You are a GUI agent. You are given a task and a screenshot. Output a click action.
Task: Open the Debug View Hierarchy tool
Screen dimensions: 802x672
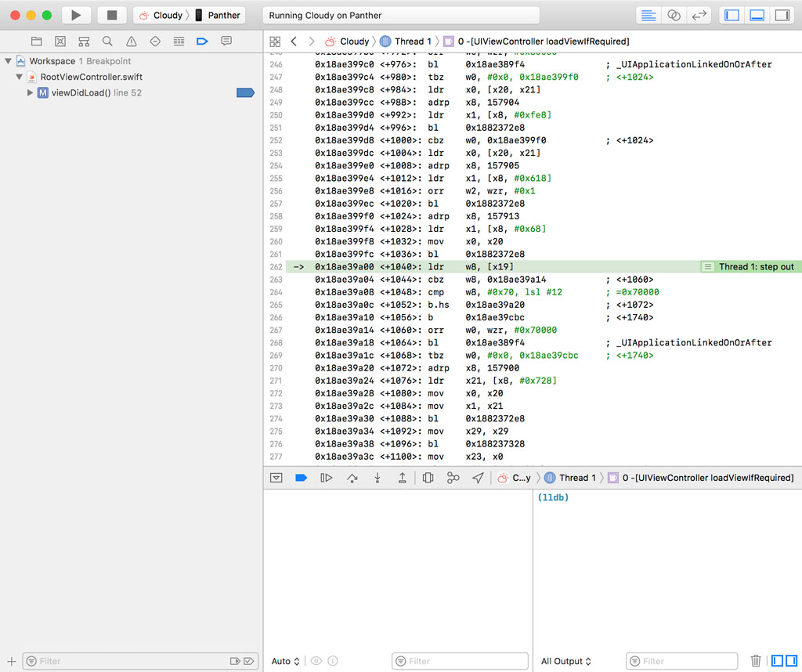tap(428, 478)
